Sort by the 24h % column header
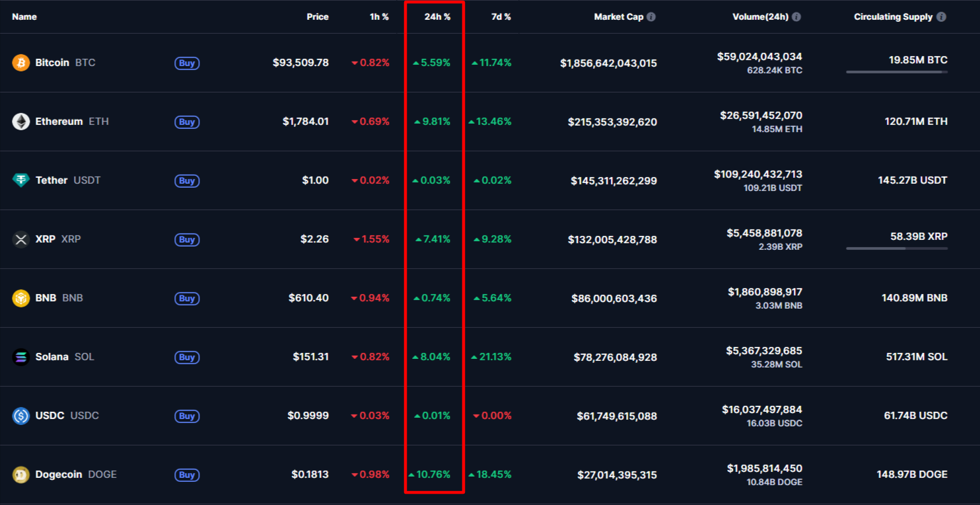980x505 pixels. (x=437, y=17)
